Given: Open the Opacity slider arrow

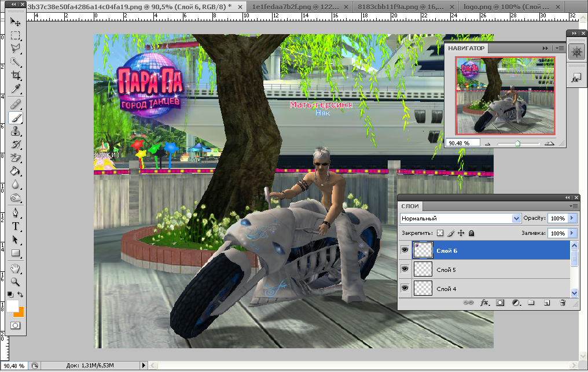Looking at the screenshot, I should click(572, 218).
